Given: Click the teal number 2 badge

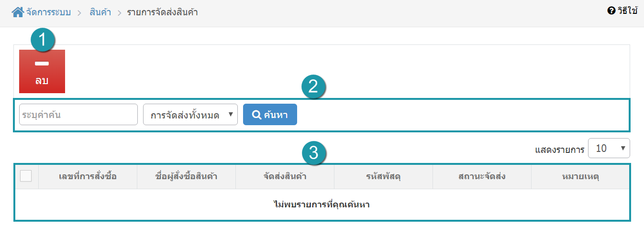Looking at the screenshot, I should tap(313, 87).
